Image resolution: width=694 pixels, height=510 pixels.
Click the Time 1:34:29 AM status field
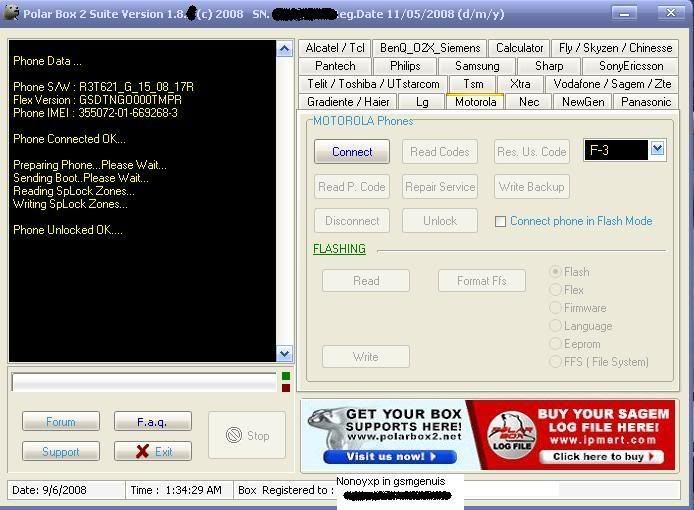point(179,490)
